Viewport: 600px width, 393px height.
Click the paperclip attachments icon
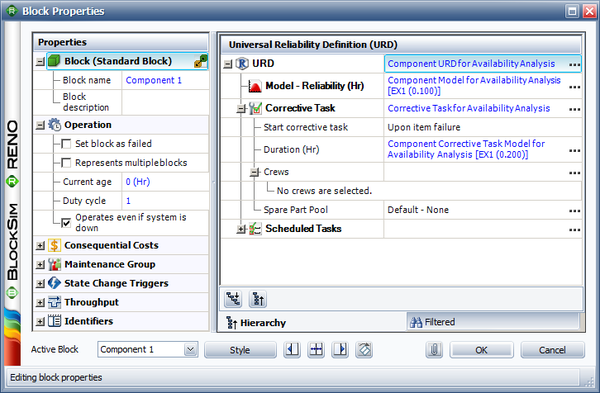click(434, 349)
